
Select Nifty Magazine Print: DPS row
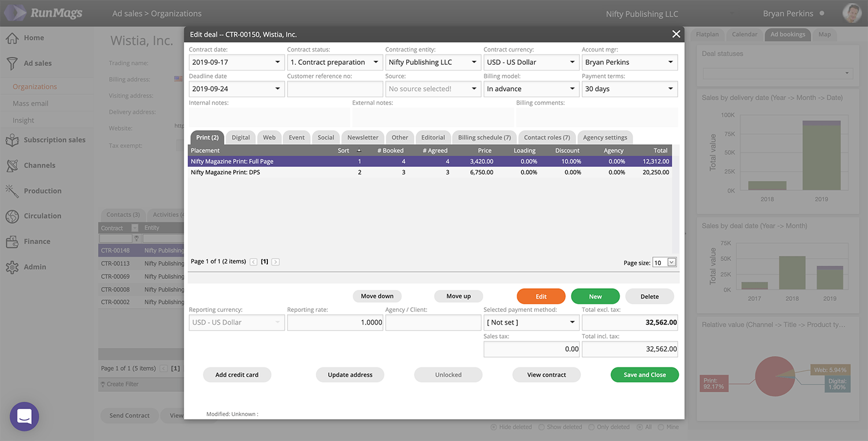[430, 172]
